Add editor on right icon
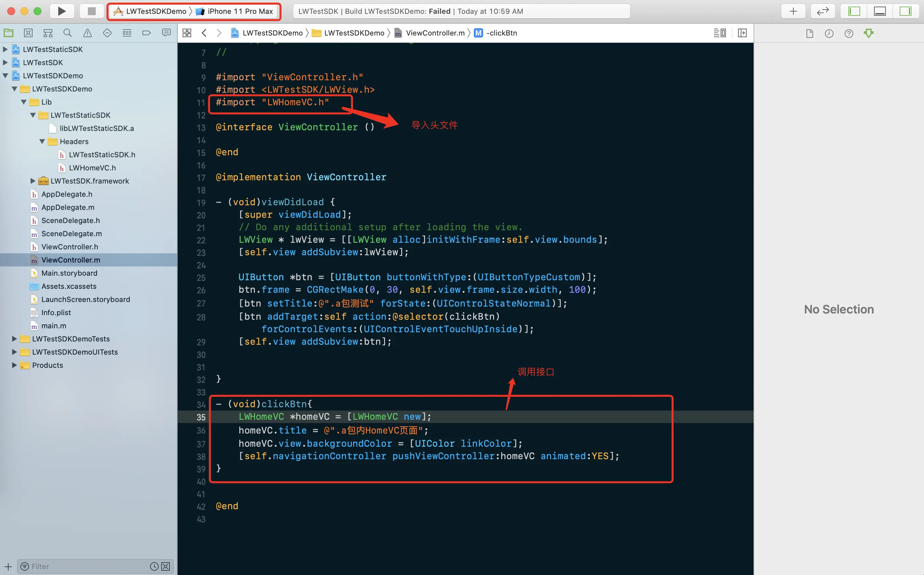Viewport: 924px width, 575px height. tap(742, 33)
